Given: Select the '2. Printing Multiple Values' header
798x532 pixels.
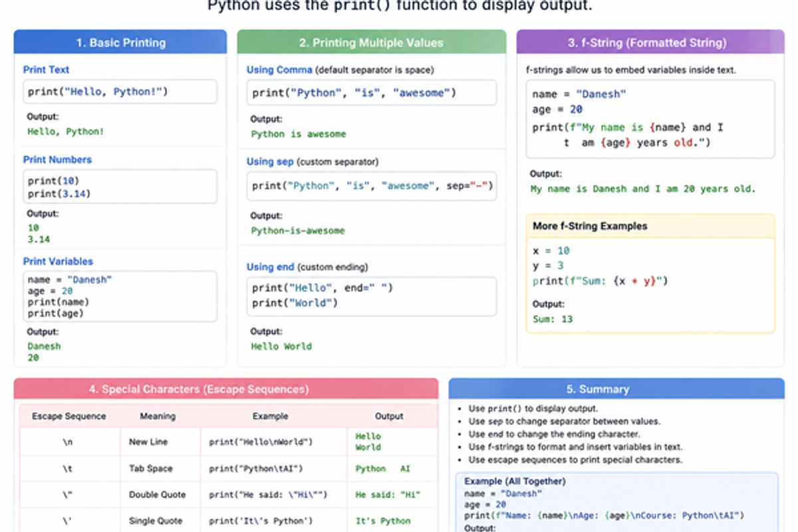Looking at the screenshot, I should pos(371,43).
